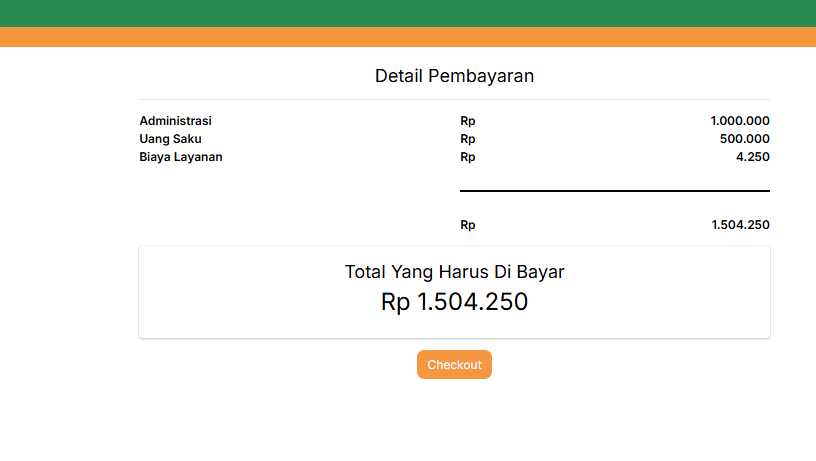The width and height of the screenshot is (816, 461).
Task: Click the Uang Saku label
Action: (170, 139)
